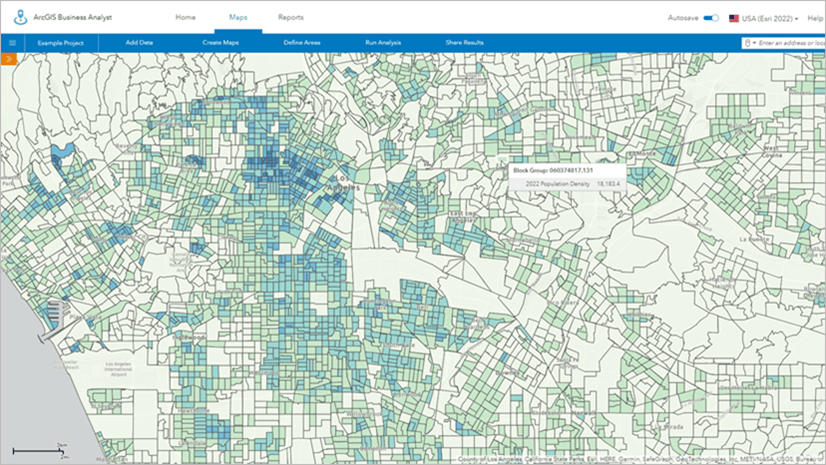Click the Autosave label
This screenshot has height=465, width=826.
click(x=683, y=18)
